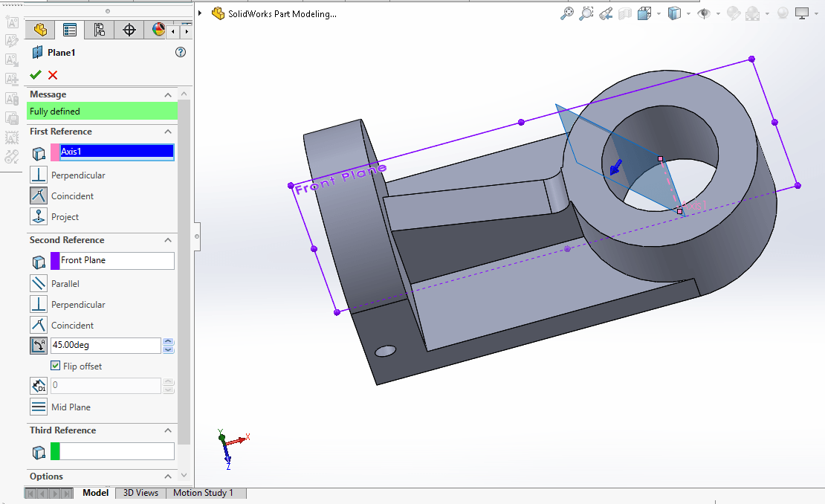
Task: Cancel plane creation with the red X
Action: click(x=53, y=74)
